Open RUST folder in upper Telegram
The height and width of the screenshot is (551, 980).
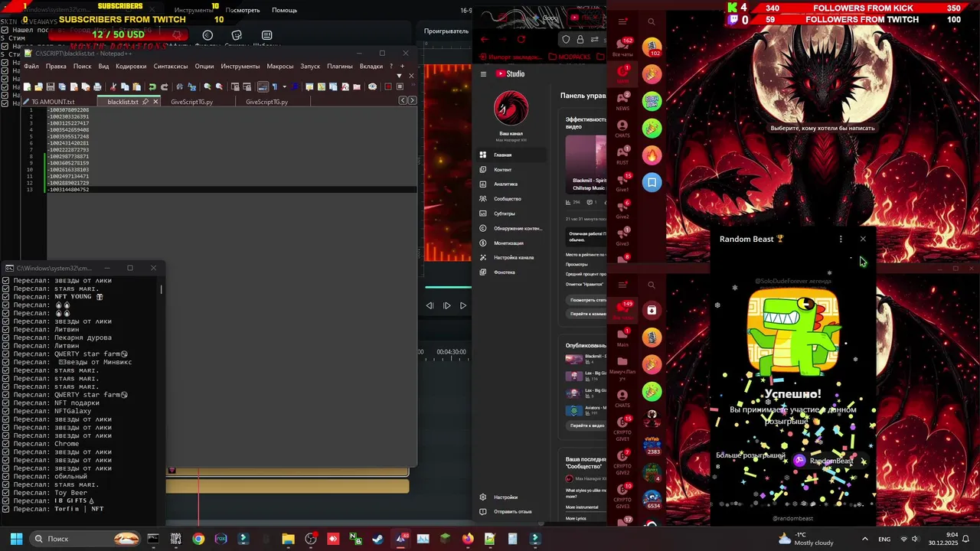click(x=622, y=155)
